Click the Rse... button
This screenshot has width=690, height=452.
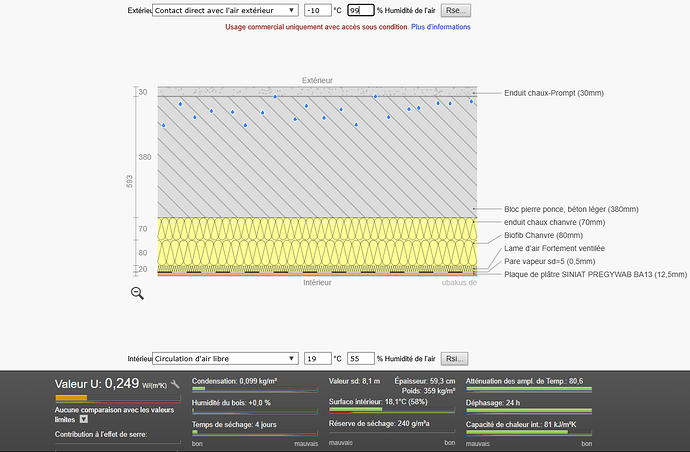pos(455,10)
